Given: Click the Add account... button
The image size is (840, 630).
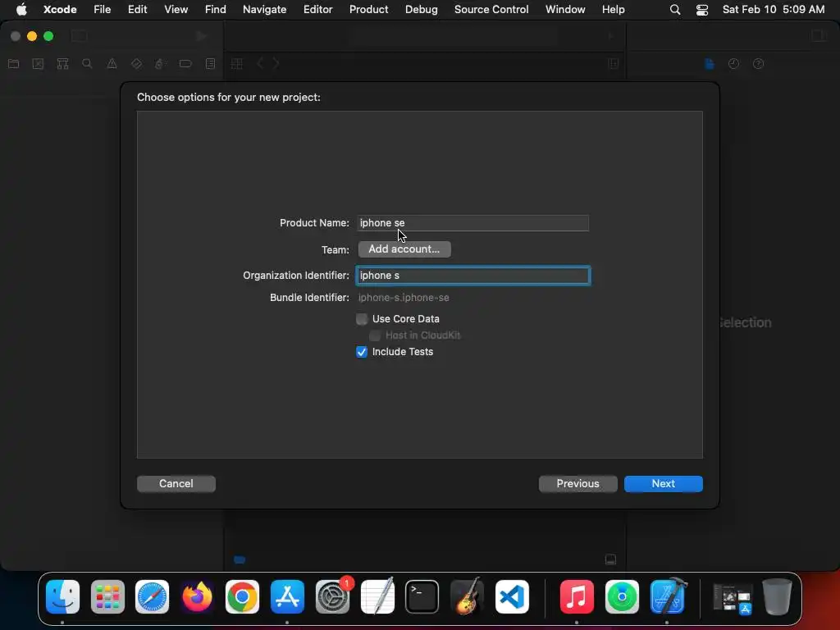Looking at the screenshot, I should point(404,249).
